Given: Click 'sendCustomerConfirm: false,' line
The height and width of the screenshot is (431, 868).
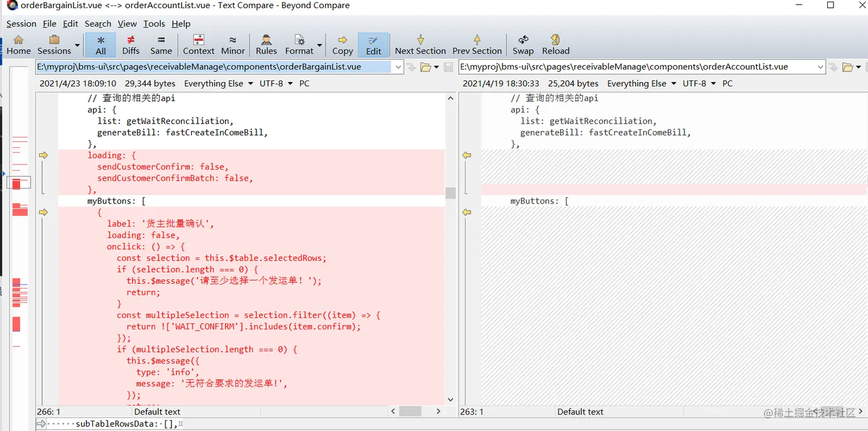Looking at the screenshot, I should (162, 167).
